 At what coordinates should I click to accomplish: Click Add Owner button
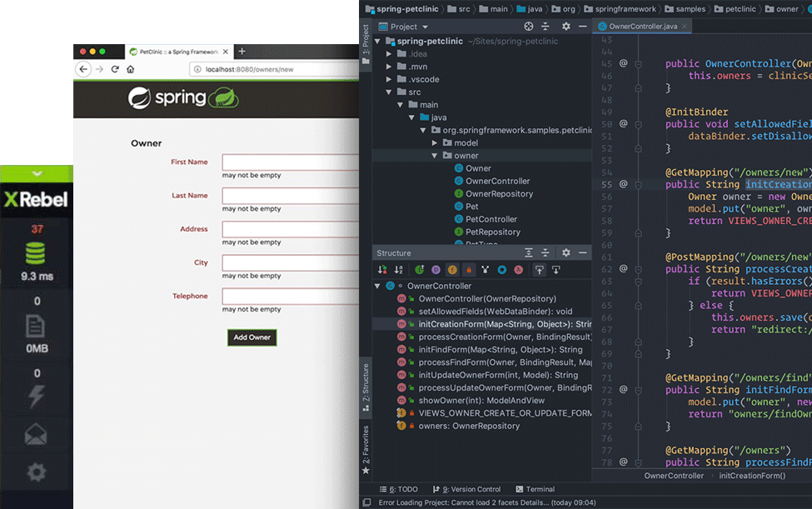(252, 337)
